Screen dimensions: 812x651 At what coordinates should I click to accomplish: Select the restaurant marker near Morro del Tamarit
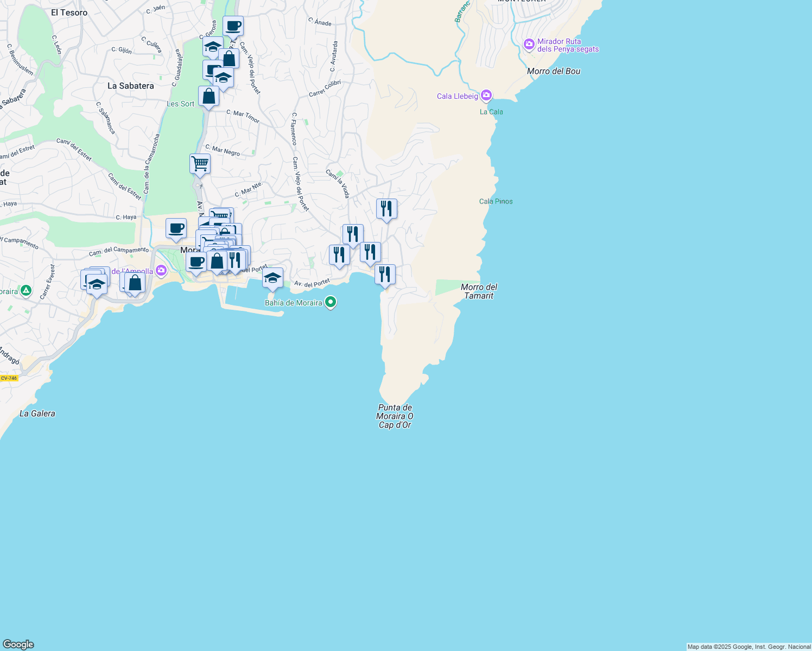(x=385, y=274)
